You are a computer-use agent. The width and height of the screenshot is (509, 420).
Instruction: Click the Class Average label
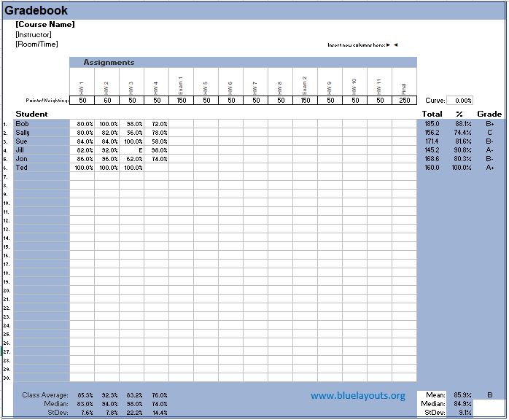click(x=44, y=395)
